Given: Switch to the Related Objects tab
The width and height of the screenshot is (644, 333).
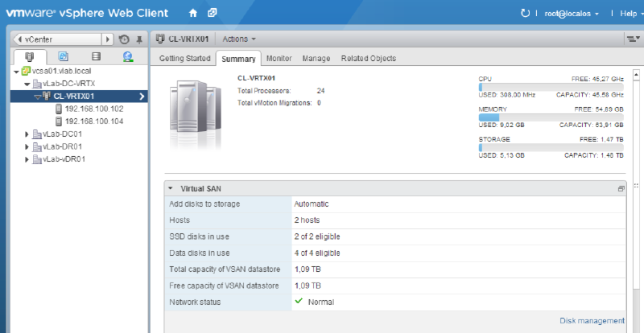Looking at the screenshot, I should (x=369, y=58).
